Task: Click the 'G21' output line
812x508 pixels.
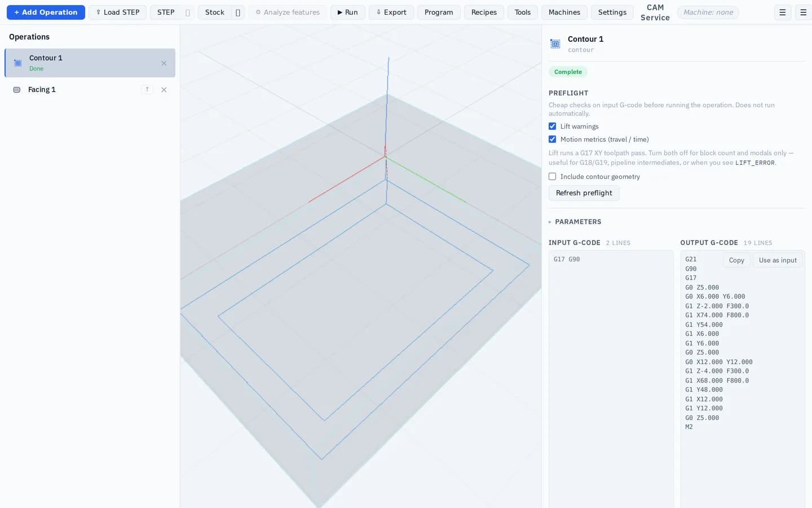Action: [691, 259]
